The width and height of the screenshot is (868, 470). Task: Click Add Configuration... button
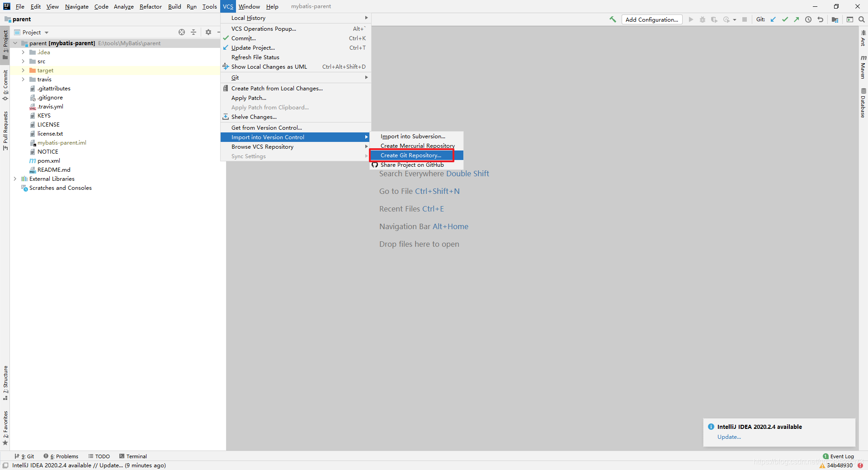pyautogui.click(x=652, y=19)
